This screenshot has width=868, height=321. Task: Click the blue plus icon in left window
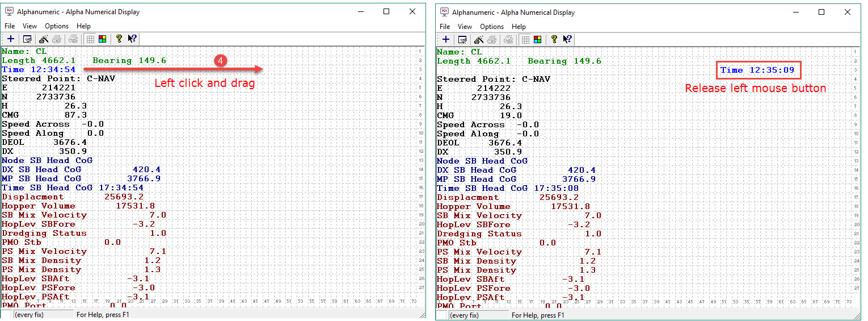click(x=11, y=39)
